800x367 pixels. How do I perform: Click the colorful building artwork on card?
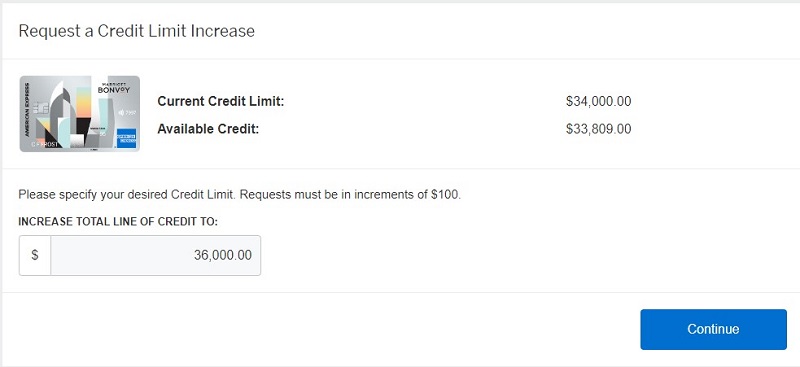coord(74,116)
